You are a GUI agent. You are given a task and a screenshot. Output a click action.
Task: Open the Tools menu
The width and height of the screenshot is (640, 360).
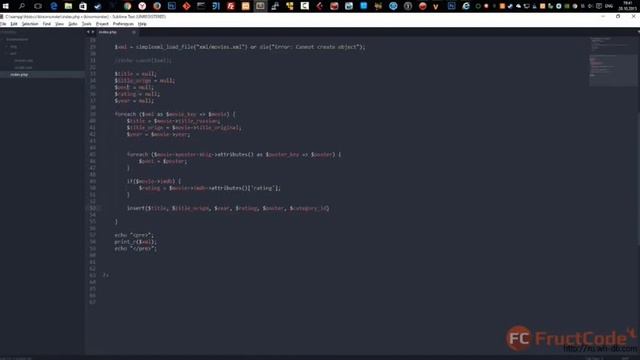pyautogui.click(x=87, y=24)
